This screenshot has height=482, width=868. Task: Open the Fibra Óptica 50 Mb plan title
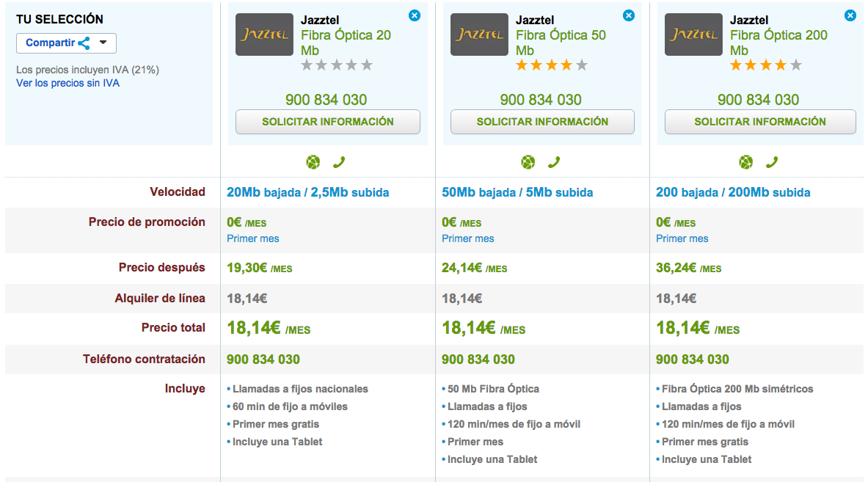coord(561,43)
